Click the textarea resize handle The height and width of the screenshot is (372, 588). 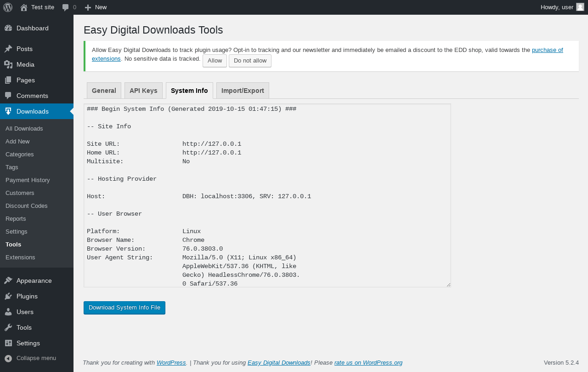(448, 285)
